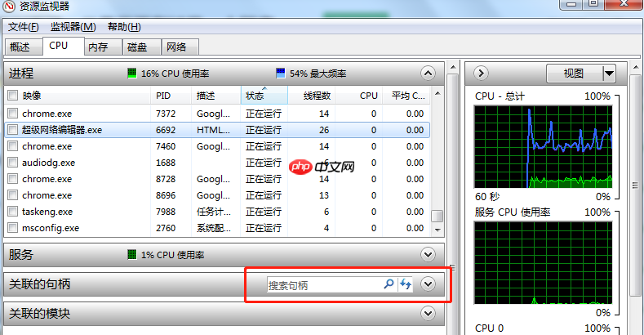This screenshot has height=335, width=644.
Task: Tick the select-all checkbox beside 映像 header
Action: (13, 96)
